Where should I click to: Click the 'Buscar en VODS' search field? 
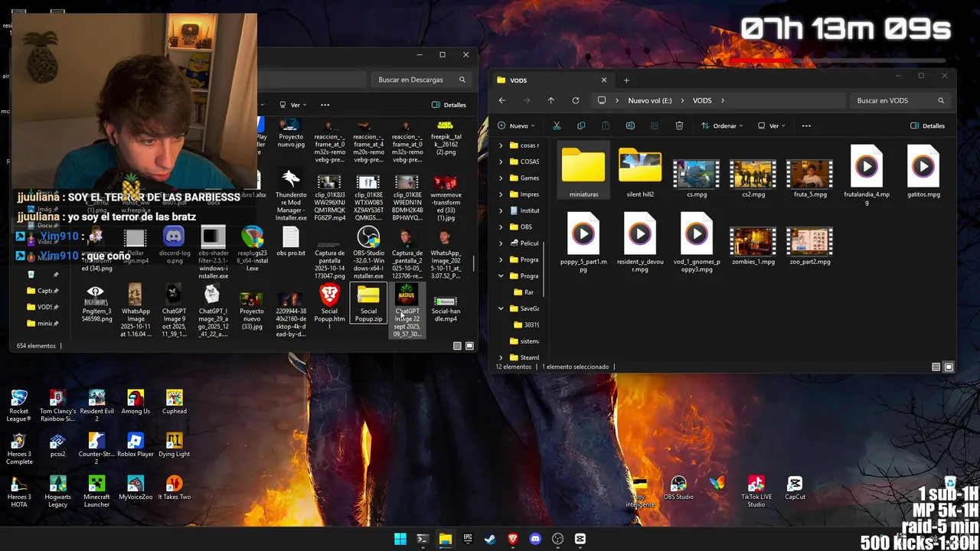click(901, 100)
